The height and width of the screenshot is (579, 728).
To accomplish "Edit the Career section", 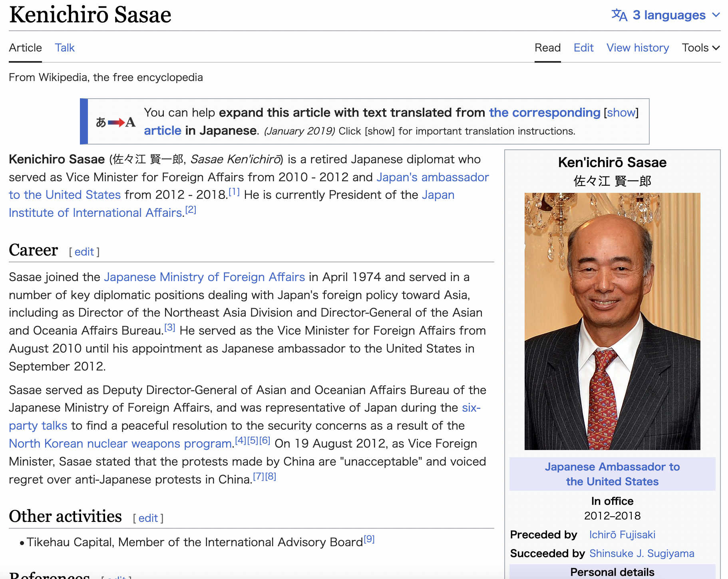I will coord(84,252).
